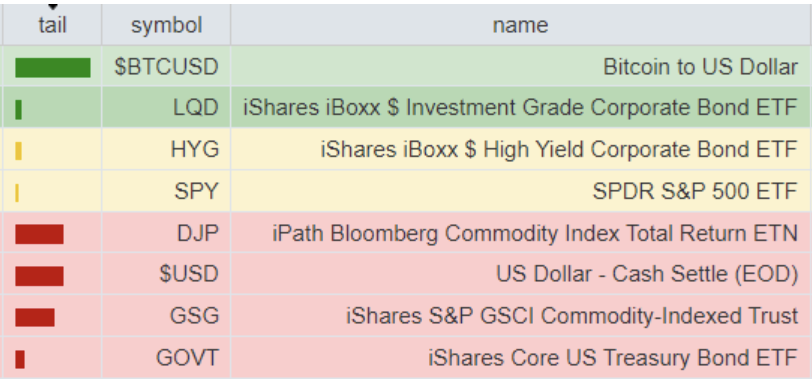This screenshot has height=380, width=812.
Task: Sort by the name column header
Action: [x=520, y=25]
